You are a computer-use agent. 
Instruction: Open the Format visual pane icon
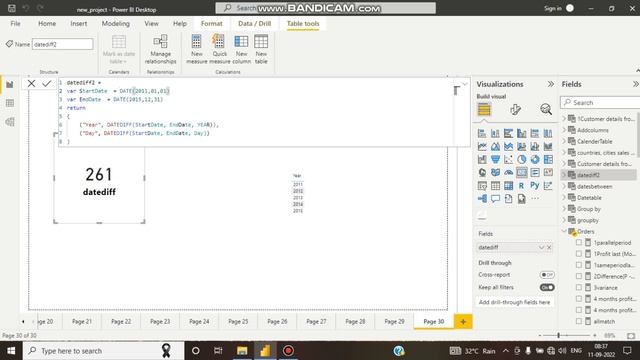coord(515,109)
